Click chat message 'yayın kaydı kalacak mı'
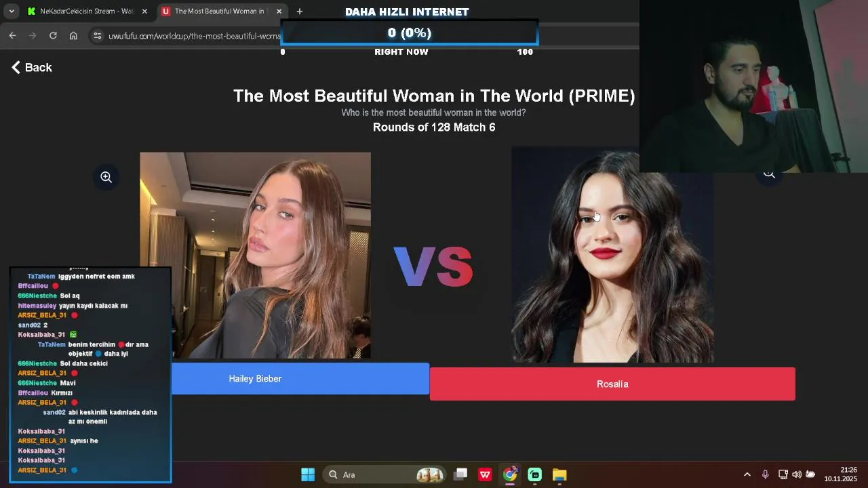Viewport: 868px width, 488px height. coord(93,306)
